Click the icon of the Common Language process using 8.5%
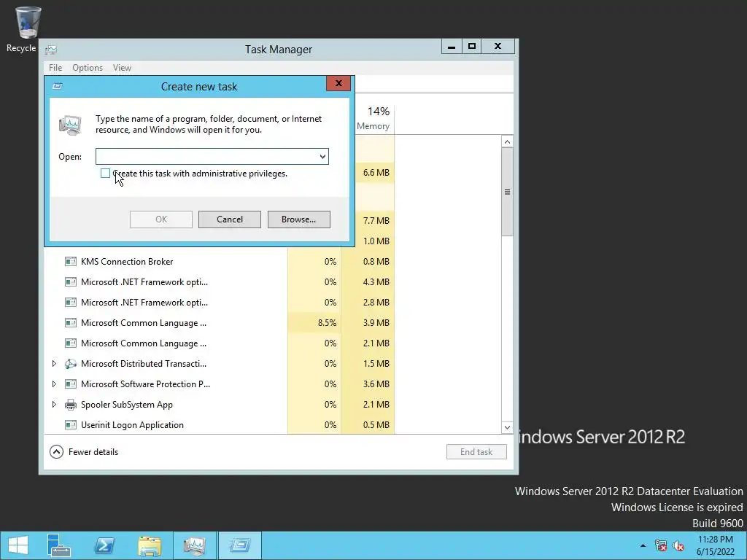This screenshot has width=747, height=560. coord(71,323)
